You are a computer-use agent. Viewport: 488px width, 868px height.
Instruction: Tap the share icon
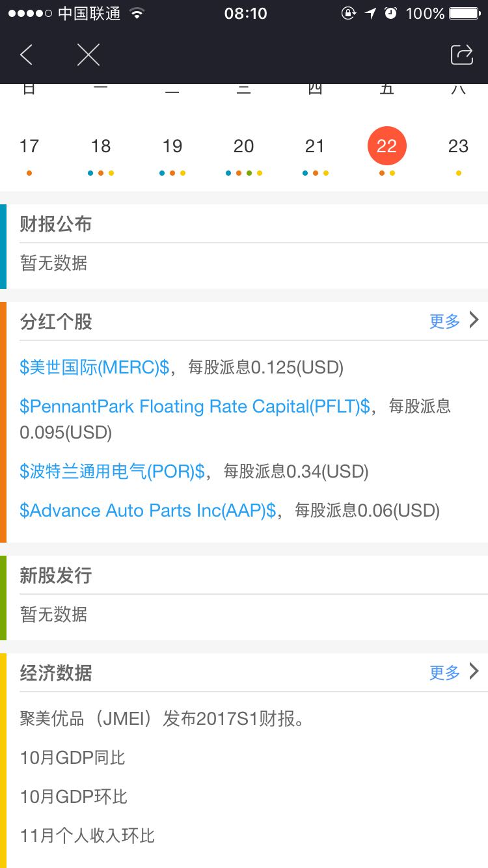pos(461,55)
